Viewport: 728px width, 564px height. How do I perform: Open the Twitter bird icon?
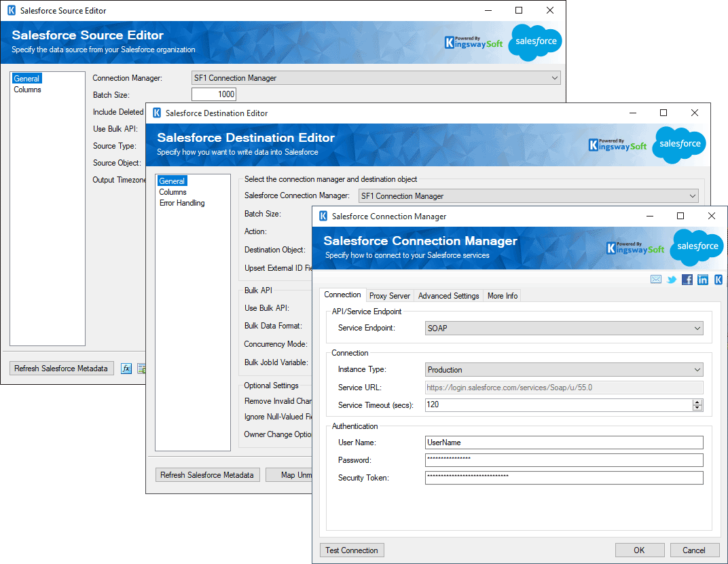(x=672, y=279)
